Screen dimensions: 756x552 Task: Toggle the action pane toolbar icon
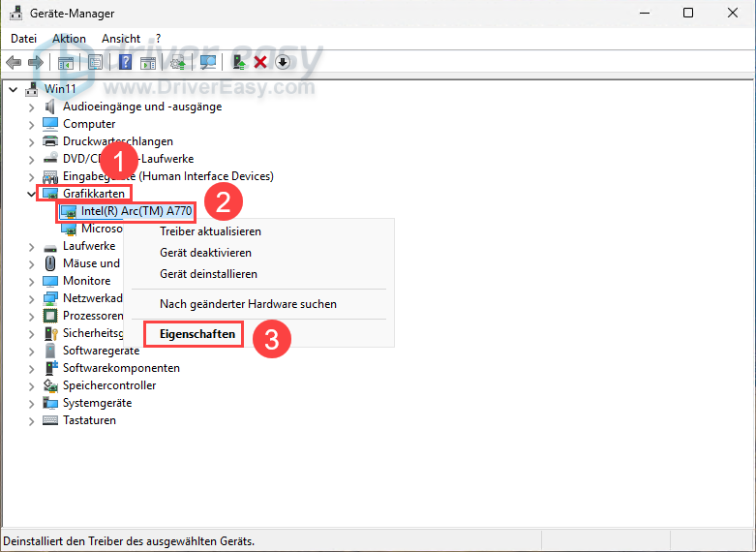148,62
